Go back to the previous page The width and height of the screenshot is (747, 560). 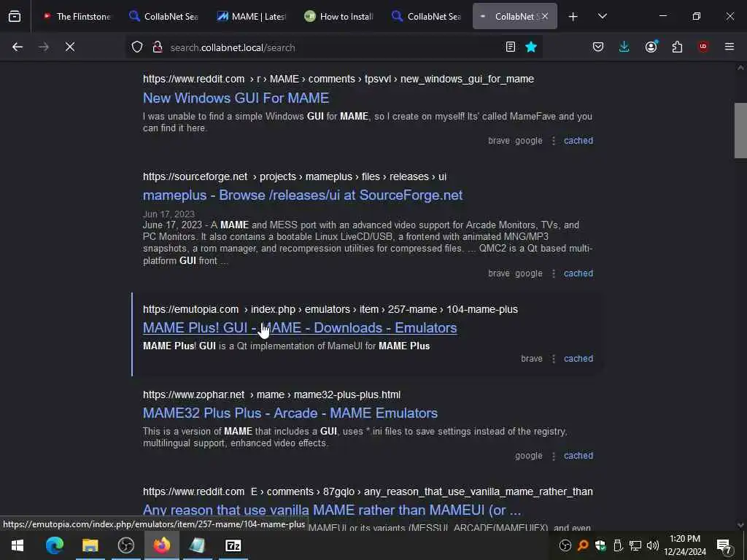click(18, 47)
